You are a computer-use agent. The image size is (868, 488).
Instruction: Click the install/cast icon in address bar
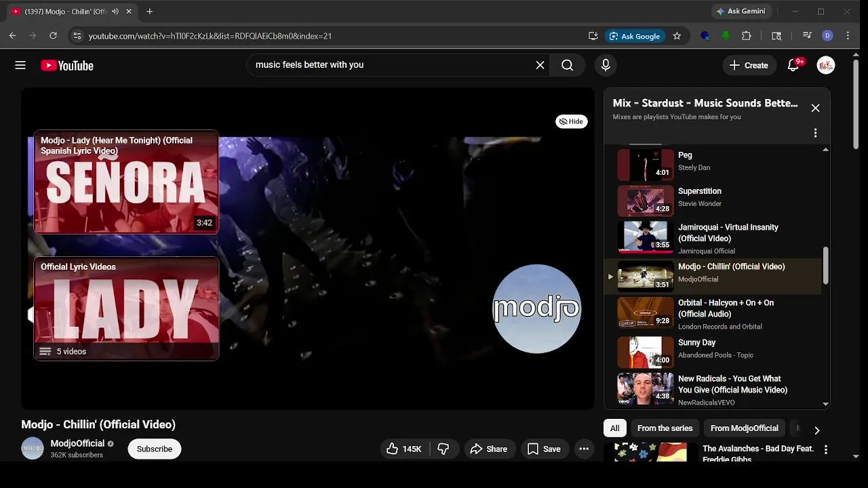[593, 36]
